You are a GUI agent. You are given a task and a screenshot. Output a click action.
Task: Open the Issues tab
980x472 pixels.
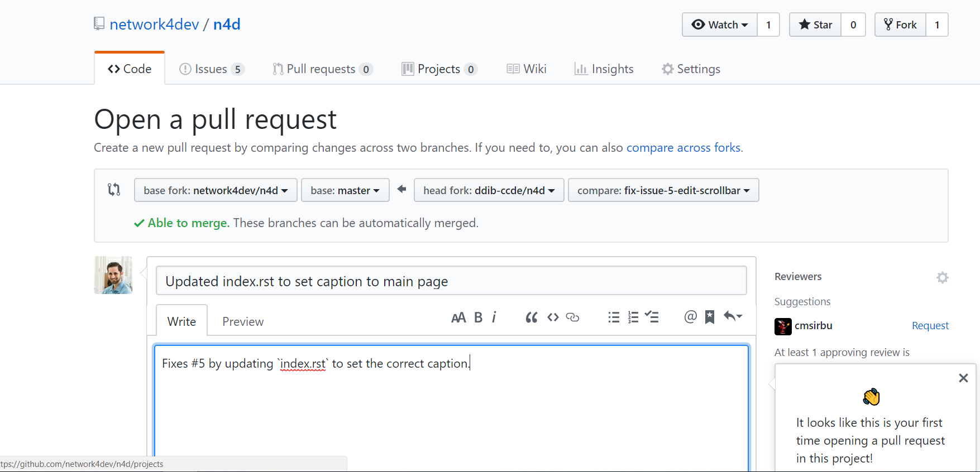point(212,69)
